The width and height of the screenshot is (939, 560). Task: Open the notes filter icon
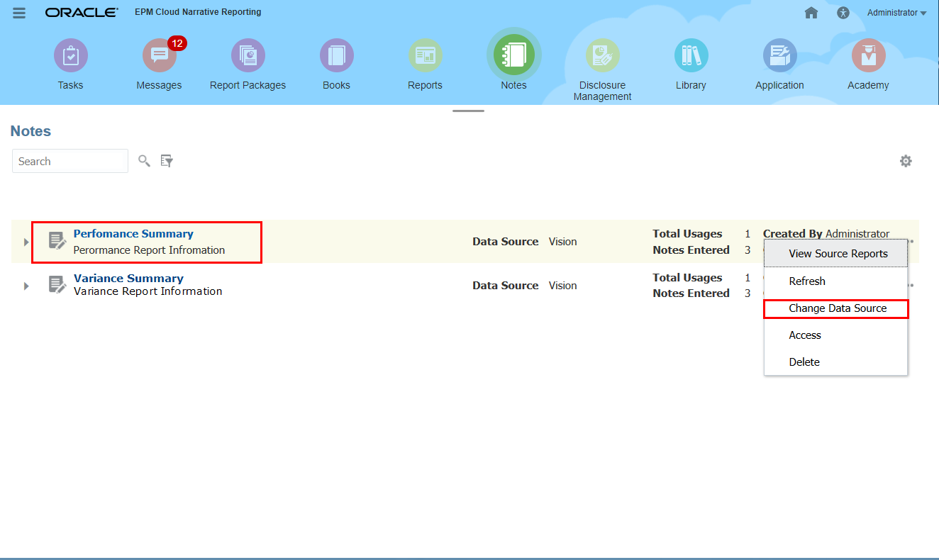[167, 161]
